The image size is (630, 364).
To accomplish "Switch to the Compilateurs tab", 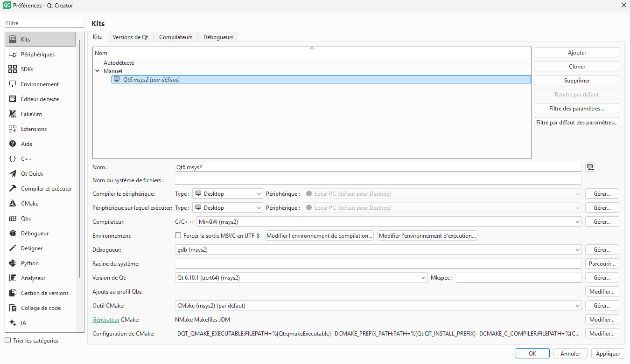I will pyautogui.click(x=175, y=37).
